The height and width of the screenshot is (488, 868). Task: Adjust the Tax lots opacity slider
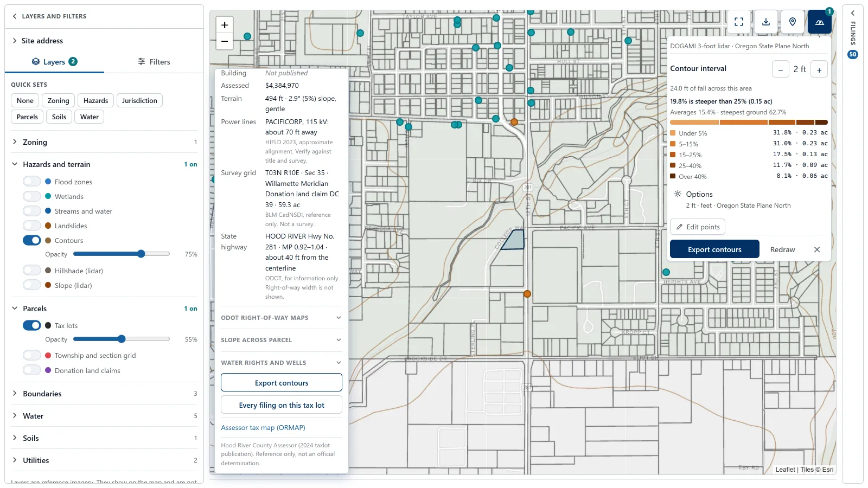122,339
